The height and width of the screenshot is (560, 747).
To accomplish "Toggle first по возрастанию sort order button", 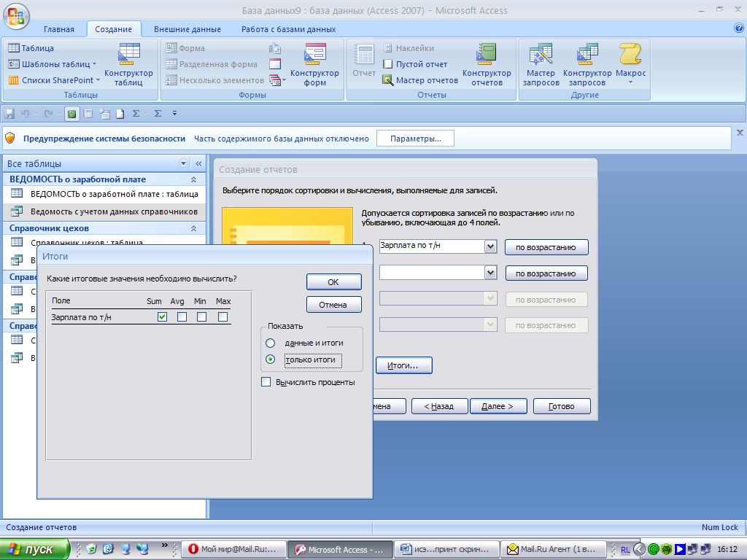I will (x=546, y=247).
